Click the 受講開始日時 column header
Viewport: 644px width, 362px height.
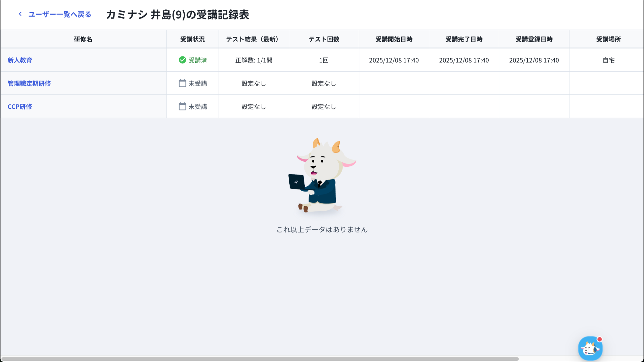coord(394,39)
